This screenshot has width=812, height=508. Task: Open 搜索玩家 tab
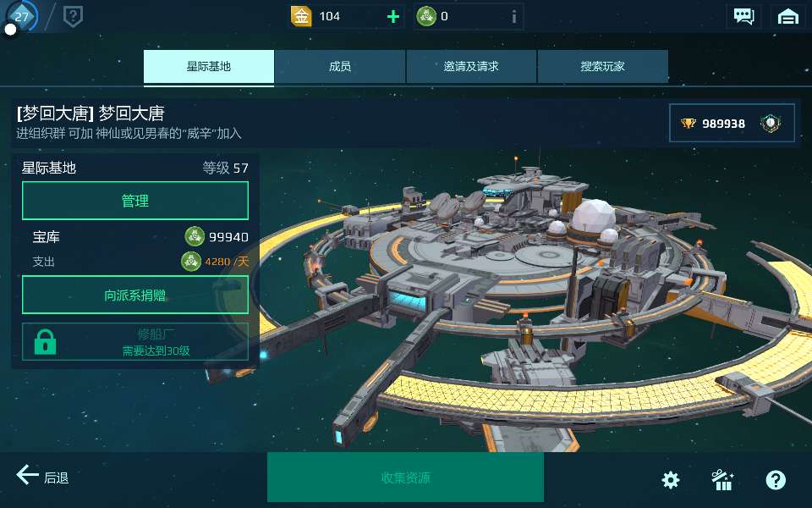click(x=603, y=66)
